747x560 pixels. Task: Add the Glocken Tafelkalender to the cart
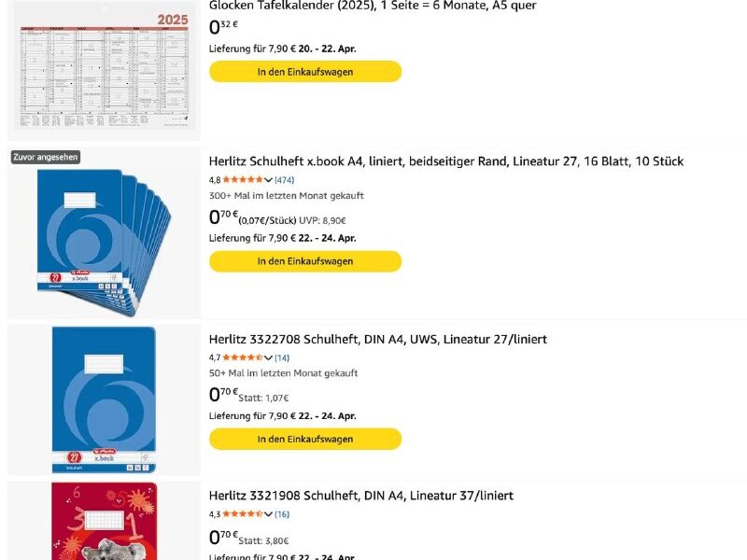coord(305,72)
